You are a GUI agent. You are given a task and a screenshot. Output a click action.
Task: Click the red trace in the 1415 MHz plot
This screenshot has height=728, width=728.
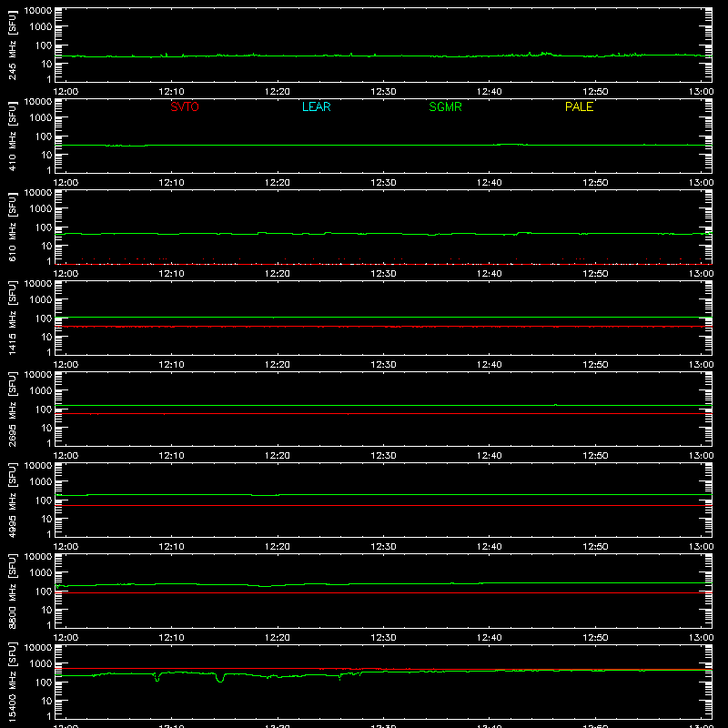coord(383,327)
